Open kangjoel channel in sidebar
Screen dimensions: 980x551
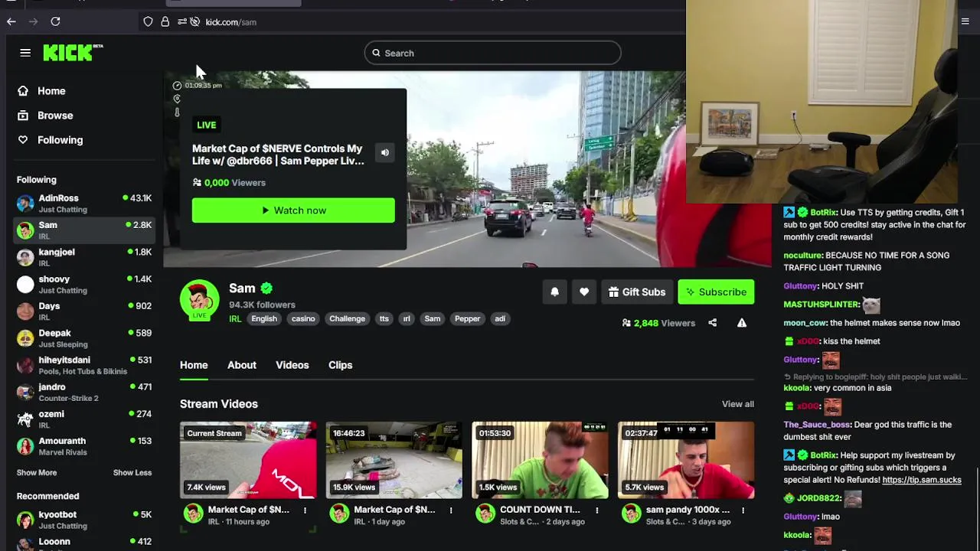coord(84,257)
